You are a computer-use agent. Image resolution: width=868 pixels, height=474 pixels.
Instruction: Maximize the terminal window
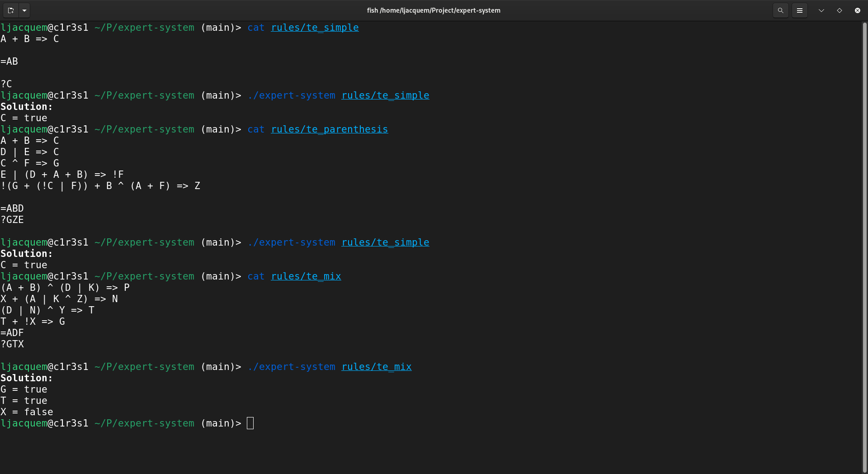(x=839, y=10)
